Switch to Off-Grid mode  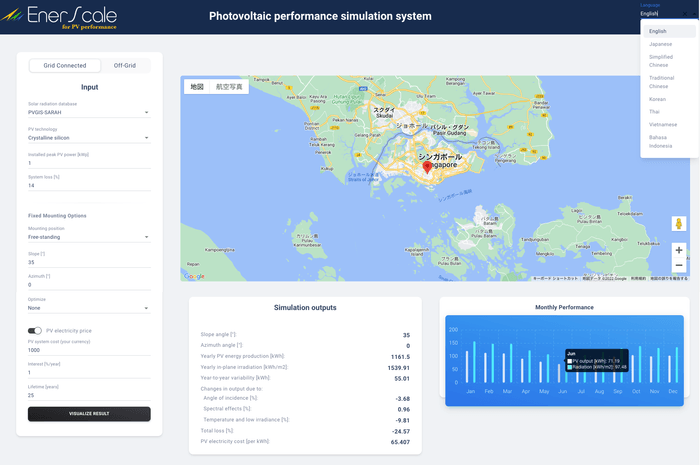coord(125,65)
